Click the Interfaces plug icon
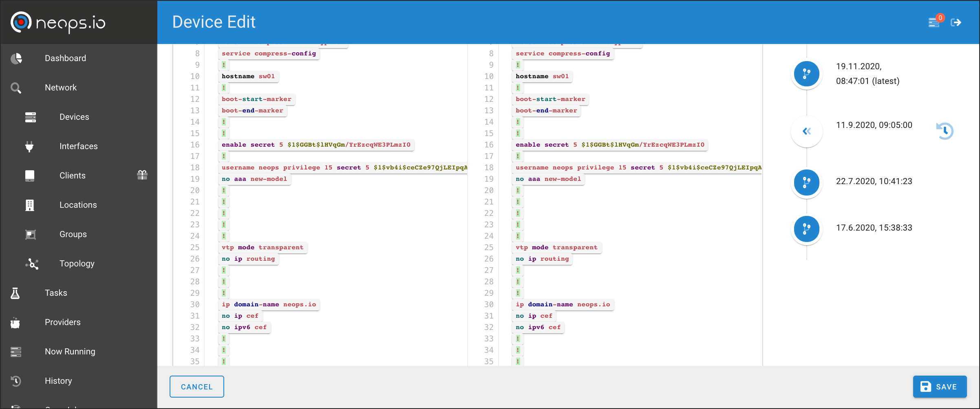 [29, 146]
